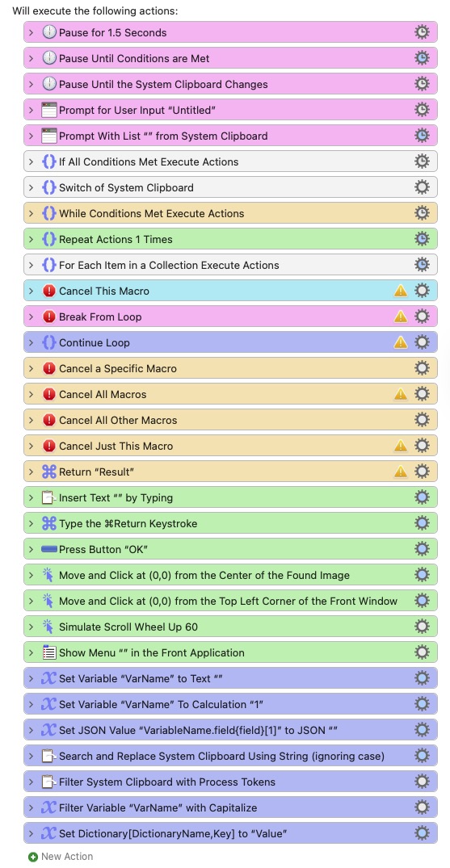Select the Continue Loop action row
Image resolution: width=450 pixels, height=868 pixels.
pos(230,342)
